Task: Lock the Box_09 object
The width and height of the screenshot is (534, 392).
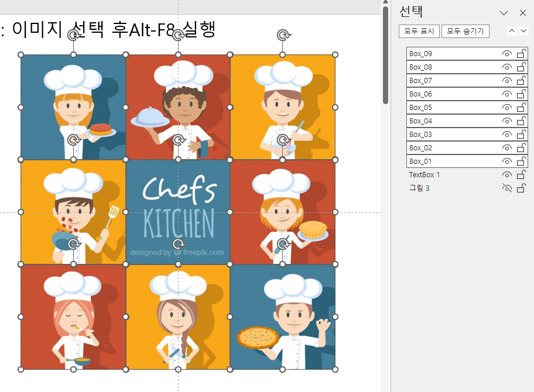Action: pos(521,53)
